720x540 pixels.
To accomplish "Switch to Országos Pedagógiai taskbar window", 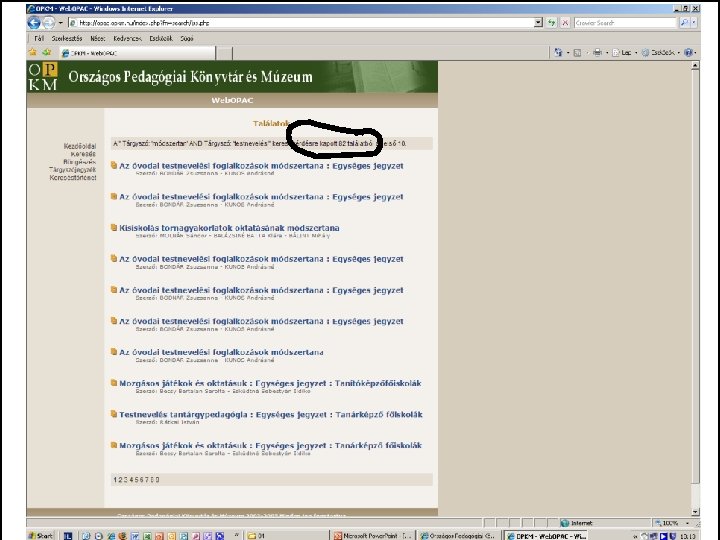I will (458, 535).
